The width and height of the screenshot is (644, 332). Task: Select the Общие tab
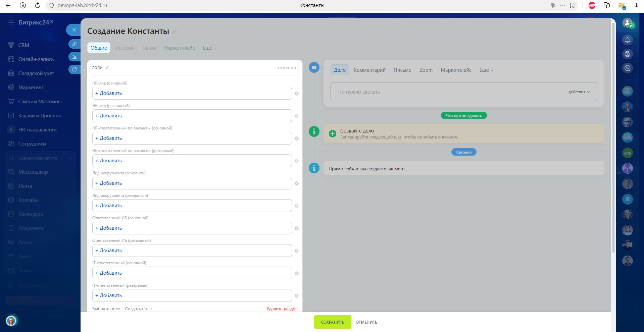click(99, 48)
